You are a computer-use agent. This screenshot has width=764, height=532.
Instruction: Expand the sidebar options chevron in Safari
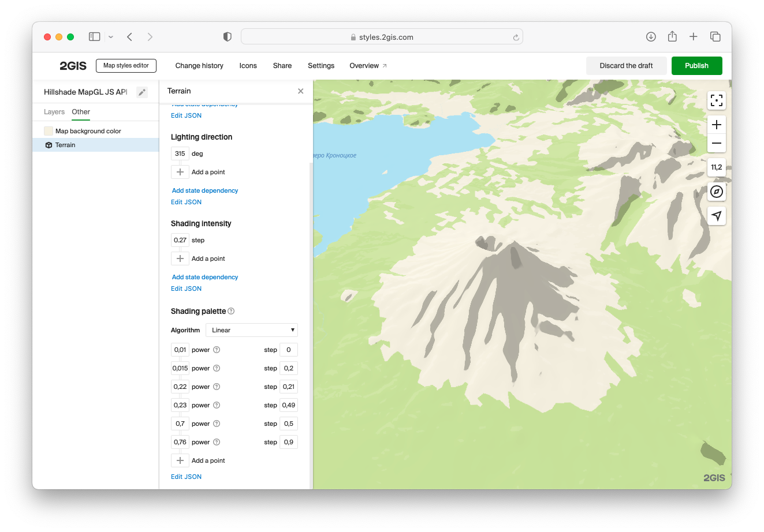coord(111,37)
